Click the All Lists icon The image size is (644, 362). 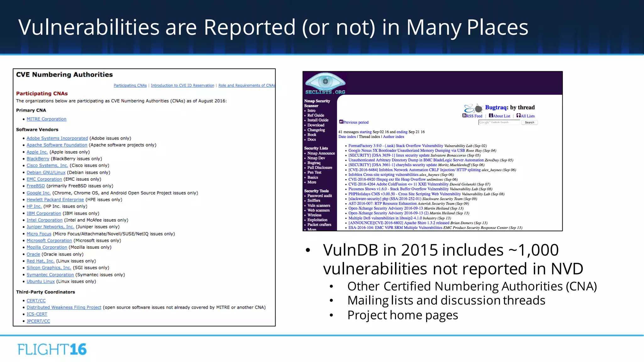tap(519, 115)
